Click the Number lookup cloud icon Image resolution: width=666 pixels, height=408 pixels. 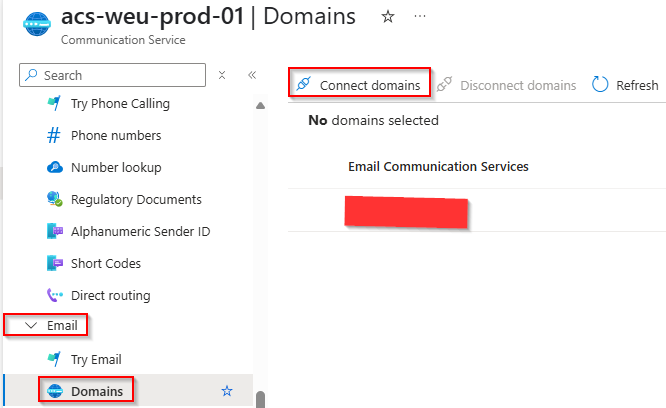click(x=54, y=168)
